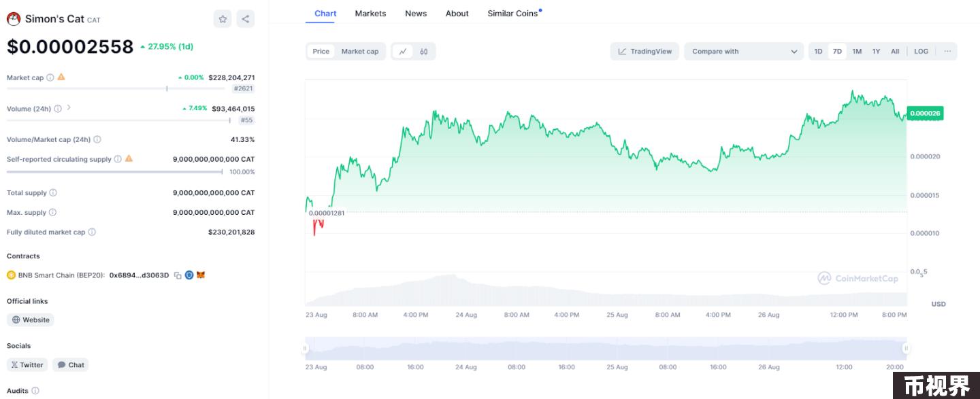This screenshot has width=980, height=399.
Task: Toggle LOG scale on chart
Action: coord(921,52)
